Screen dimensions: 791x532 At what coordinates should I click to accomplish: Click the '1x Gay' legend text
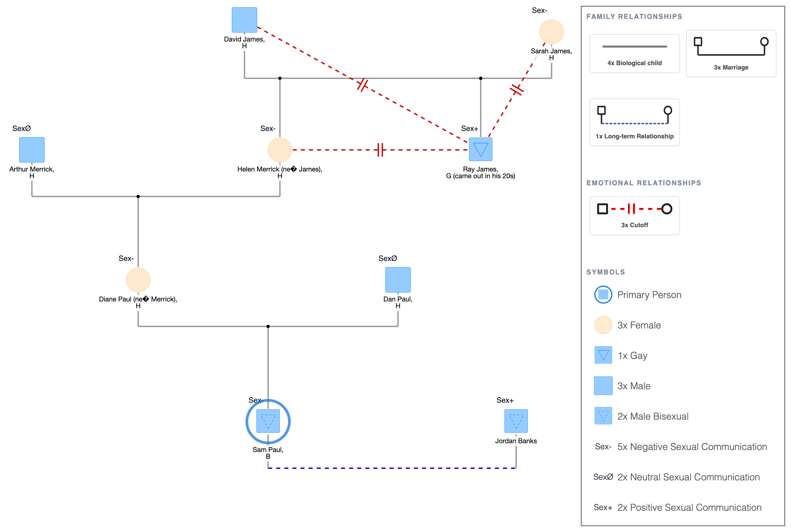[632, 355]
